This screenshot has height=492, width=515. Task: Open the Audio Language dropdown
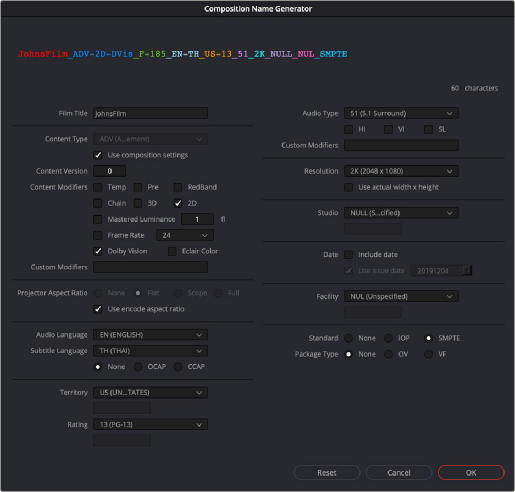point(150,335)
